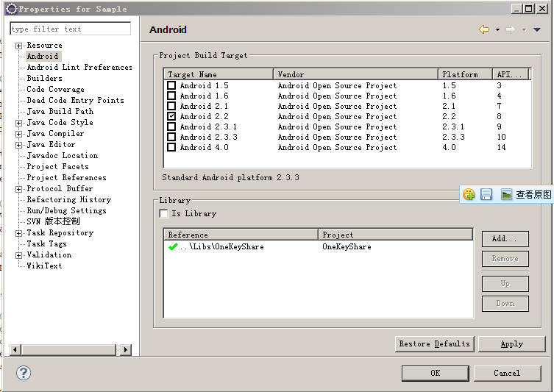The image size is (554, 392).
Task: Click the help question mark icon
Action: click(24, 373)
